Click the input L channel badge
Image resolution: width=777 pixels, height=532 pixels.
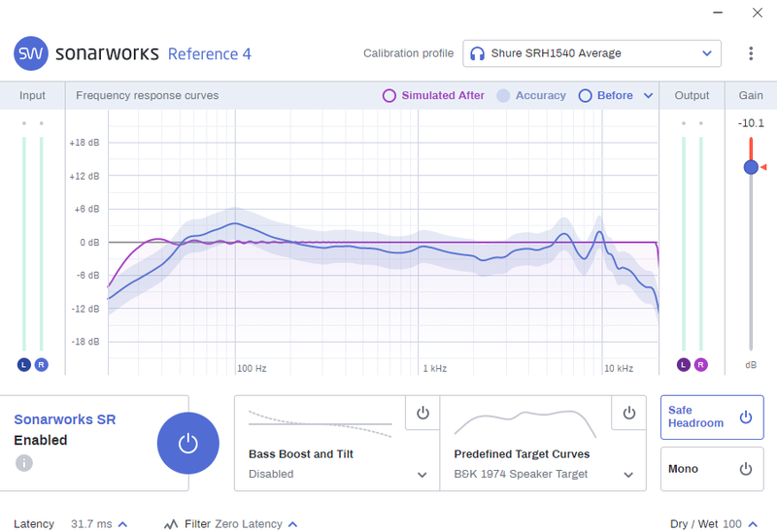(x=23, y=365)
